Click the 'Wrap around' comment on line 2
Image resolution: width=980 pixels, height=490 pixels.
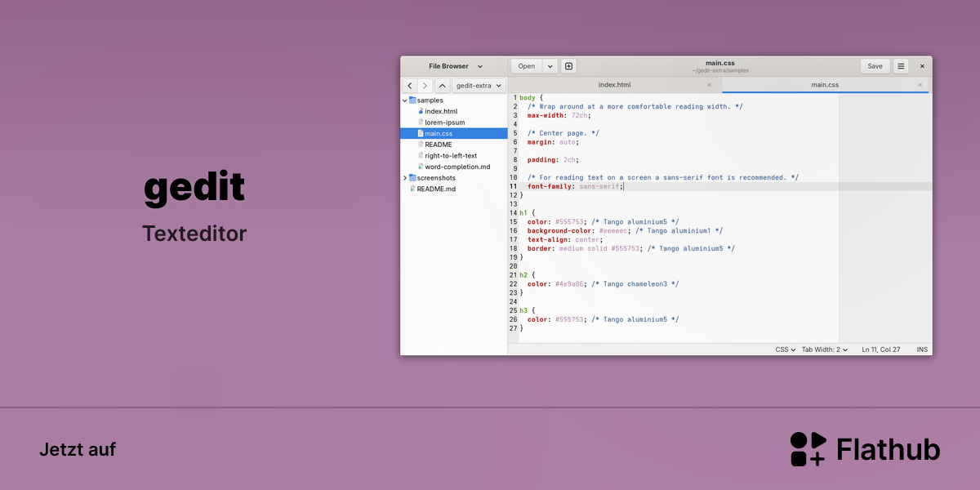[x=635, y=106]
